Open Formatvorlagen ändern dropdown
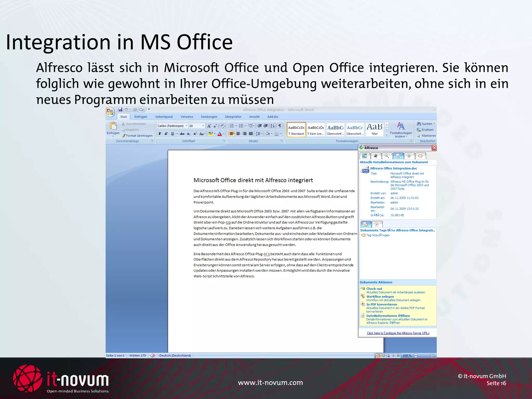This screenshot has width=532, height=399. point(401,130)
